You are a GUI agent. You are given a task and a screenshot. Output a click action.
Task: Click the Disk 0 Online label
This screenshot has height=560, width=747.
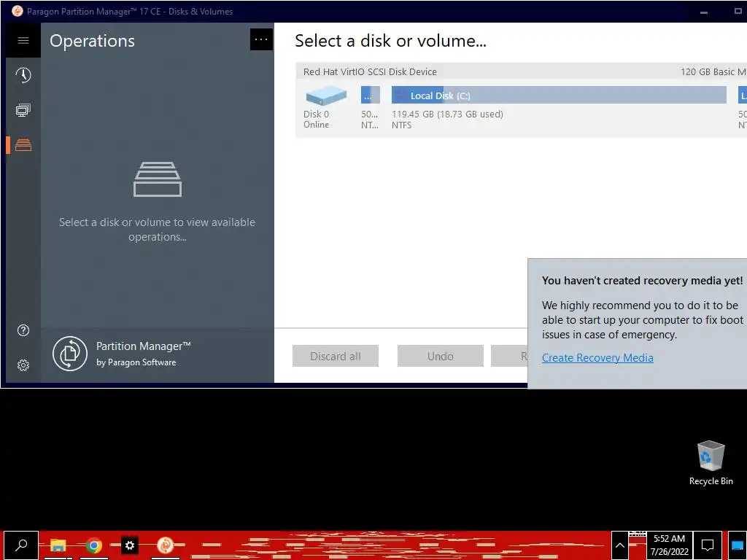pos(317,119)
